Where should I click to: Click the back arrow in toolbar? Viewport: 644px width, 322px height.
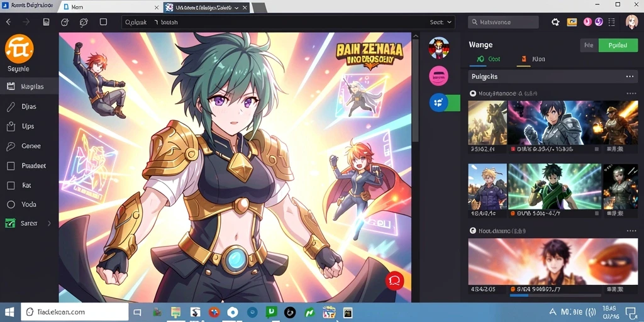click(9, 22)
